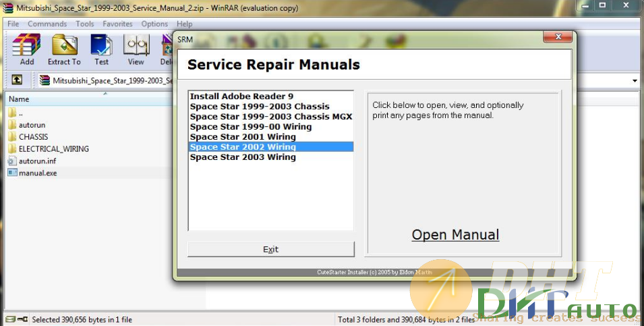
Task: Sort by the Name column header
Action: click(x=19, y=99)
